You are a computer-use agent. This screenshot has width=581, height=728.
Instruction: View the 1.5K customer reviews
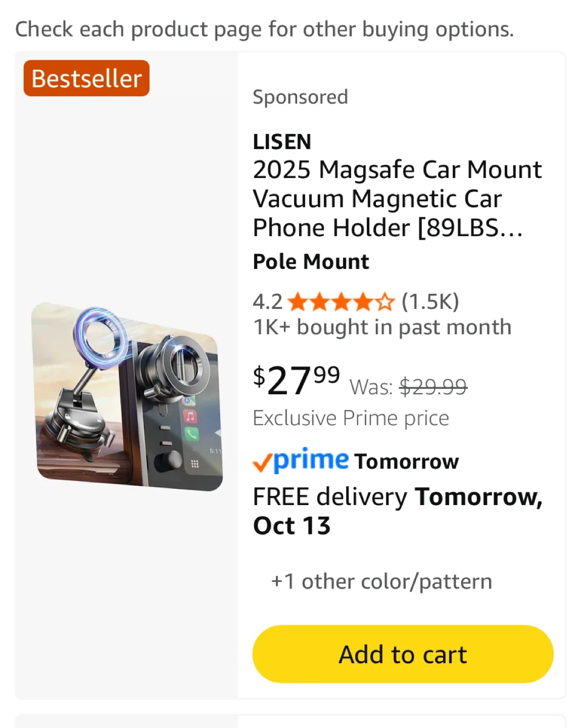click(430, 302)
